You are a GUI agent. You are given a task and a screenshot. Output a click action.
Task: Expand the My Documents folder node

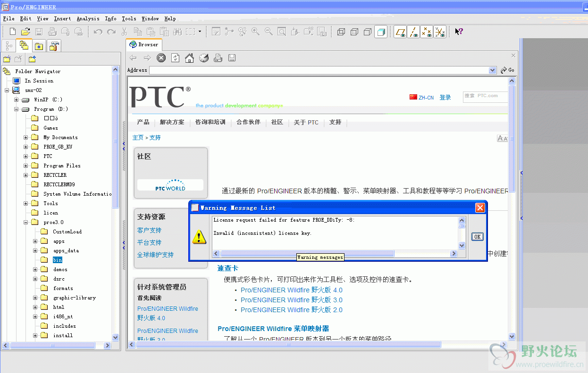[x=26, y=137]
